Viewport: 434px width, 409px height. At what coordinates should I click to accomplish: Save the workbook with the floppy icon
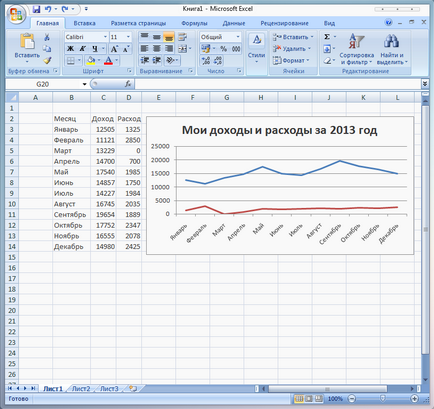click(x=36, y=9)
